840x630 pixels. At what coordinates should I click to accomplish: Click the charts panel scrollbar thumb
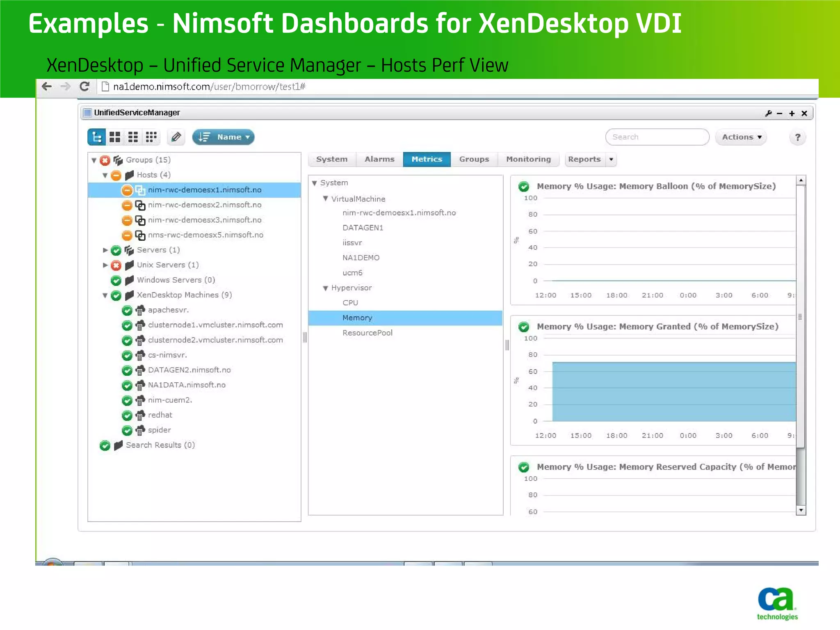point(801,317)
